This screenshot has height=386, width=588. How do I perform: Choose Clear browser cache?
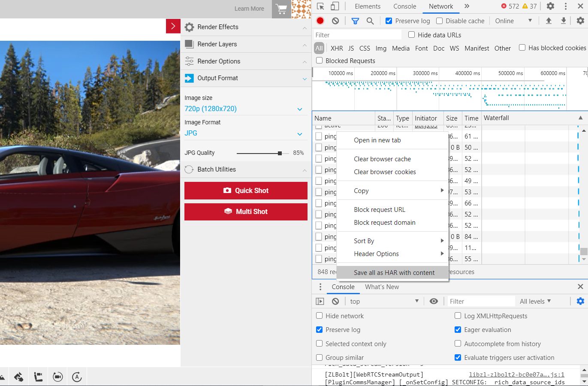(393, 159)
